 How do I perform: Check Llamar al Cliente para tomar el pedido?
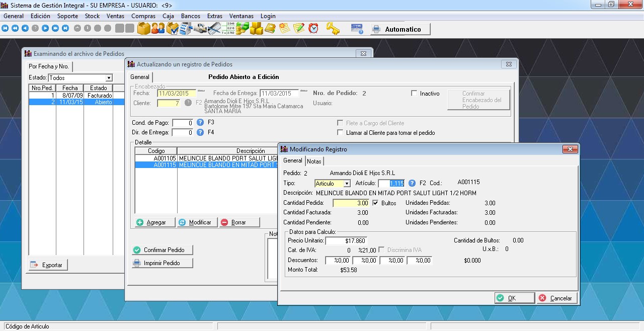click(x=340, y=133)
